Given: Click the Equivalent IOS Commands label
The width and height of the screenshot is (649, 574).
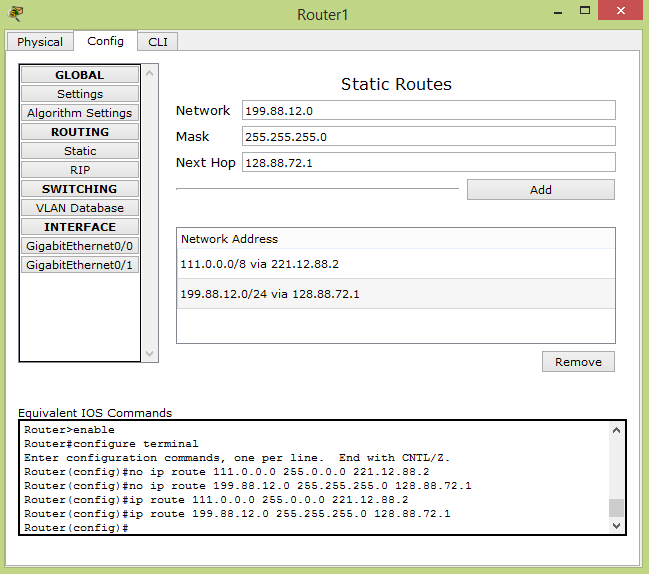Looking at the screenshot, I should [95, 413].
